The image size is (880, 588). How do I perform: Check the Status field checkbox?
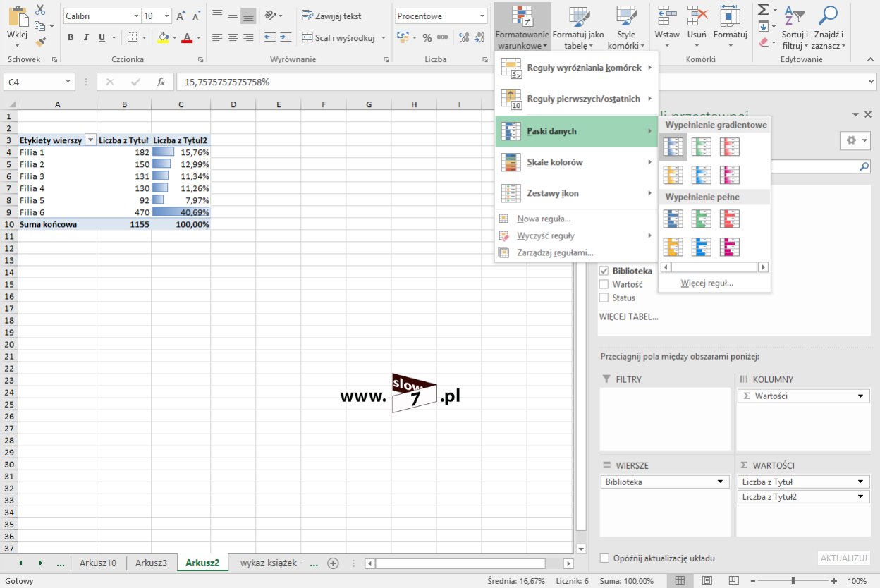pyautogui.click(x=604, y=298)
